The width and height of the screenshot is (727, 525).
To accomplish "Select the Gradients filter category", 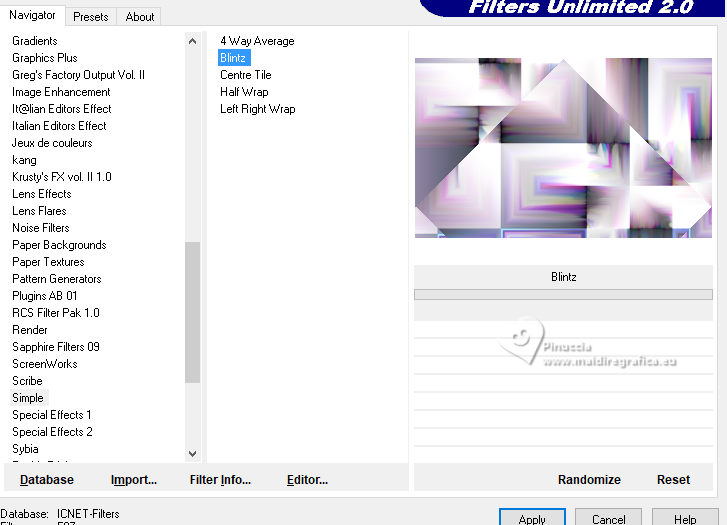I will pyautogui.click(x=35, y=41).
